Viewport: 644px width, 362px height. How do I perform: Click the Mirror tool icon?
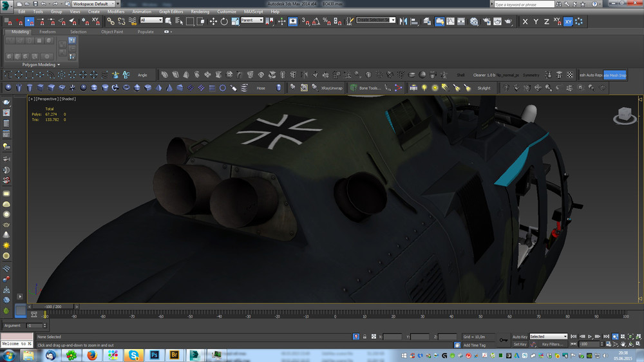click(x=402, y=21)
